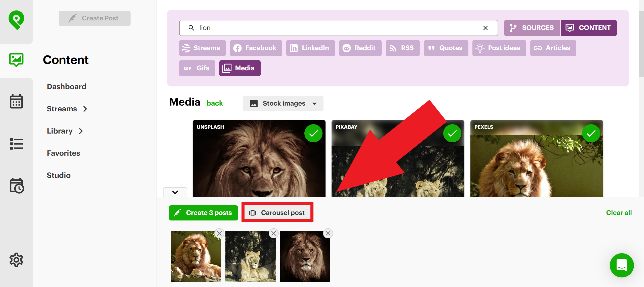The image size is (644, 287).
Task: Click the Create 3 posts button
Action: [203, 212]
